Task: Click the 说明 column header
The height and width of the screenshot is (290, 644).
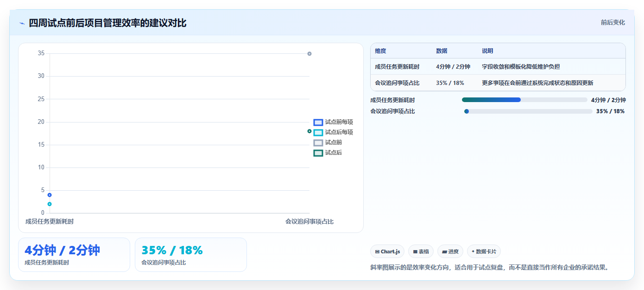Action: tap(487, 51)
